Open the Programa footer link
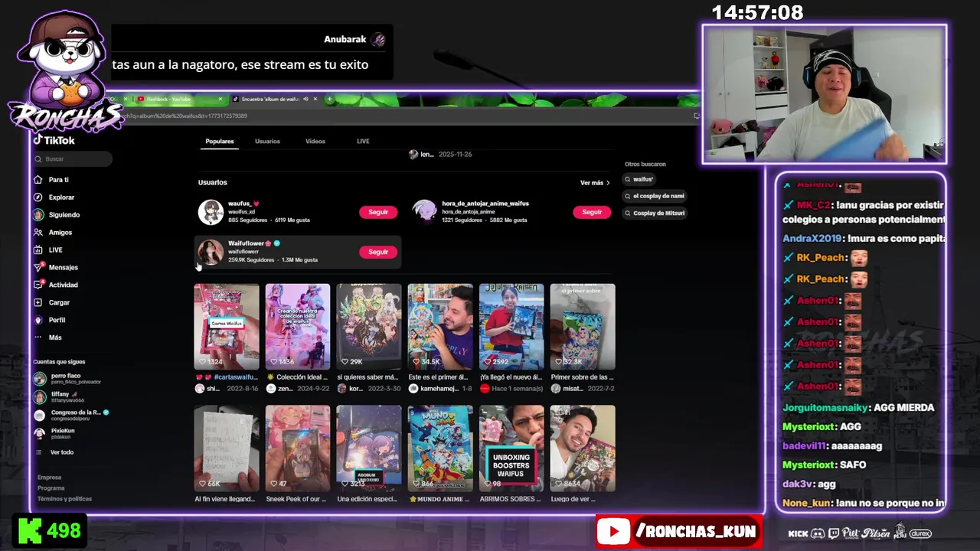 coord(51,488)
